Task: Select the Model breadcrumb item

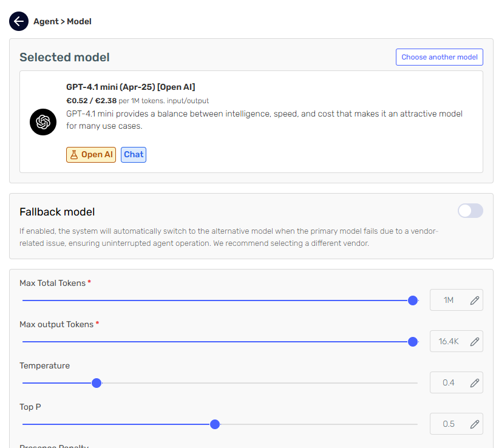Action: click(79, 21)
